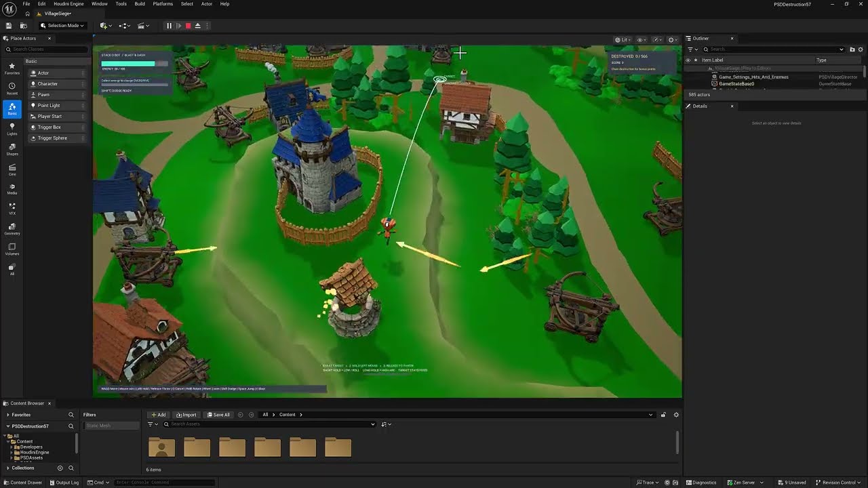The width and height of the screenshot is (868, 488).
Task: Open the Content Drawer
Action: (22, 483)
